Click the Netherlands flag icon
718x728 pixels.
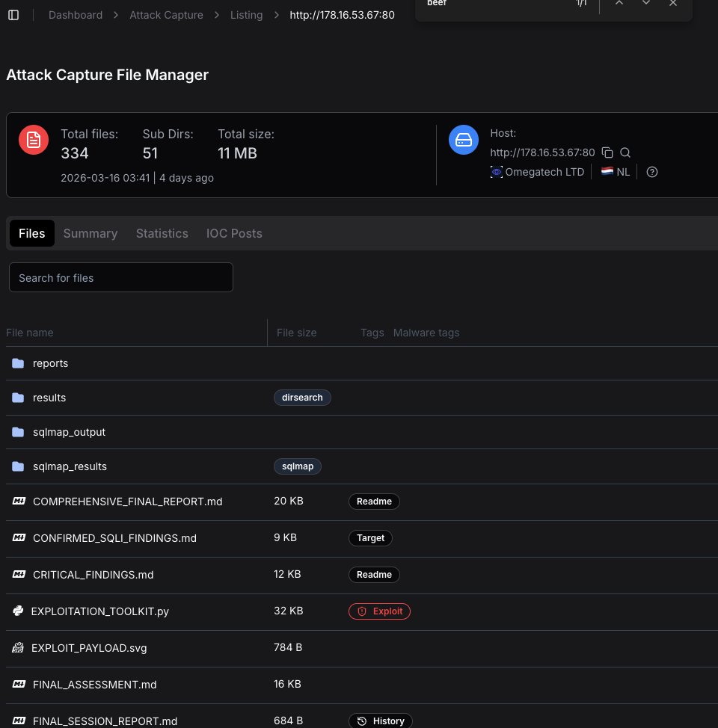[607, 171]
